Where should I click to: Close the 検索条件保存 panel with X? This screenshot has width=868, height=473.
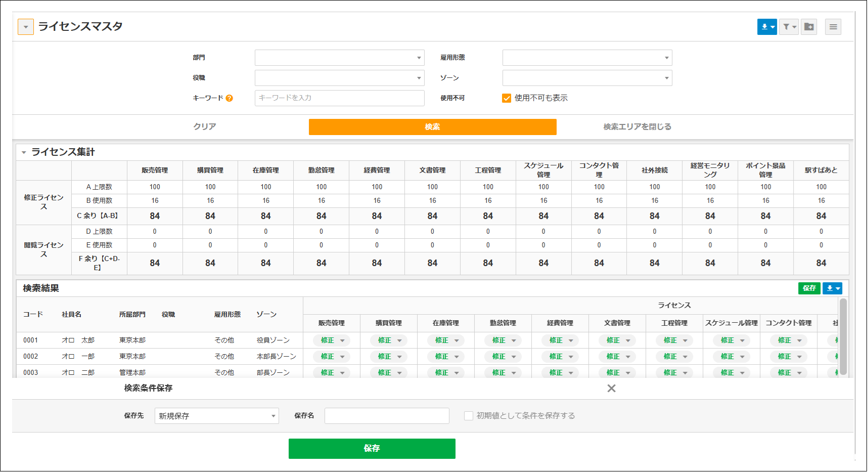[x=611, y=389]
